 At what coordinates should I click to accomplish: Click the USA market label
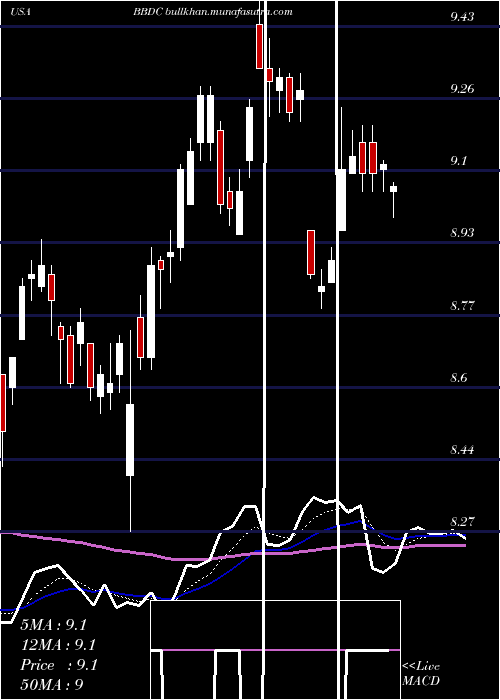tap(20, 12)
